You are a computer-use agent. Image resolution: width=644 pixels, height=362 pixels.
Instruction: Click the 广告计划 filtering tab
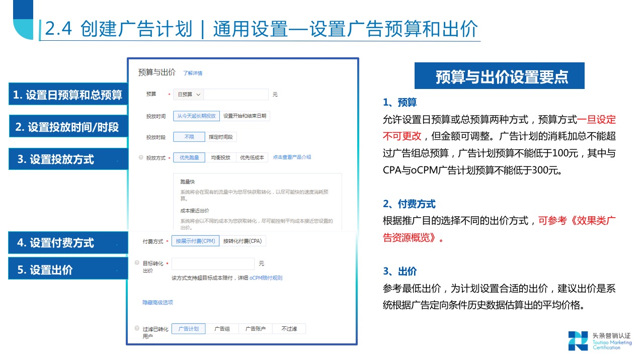point(188,328)
